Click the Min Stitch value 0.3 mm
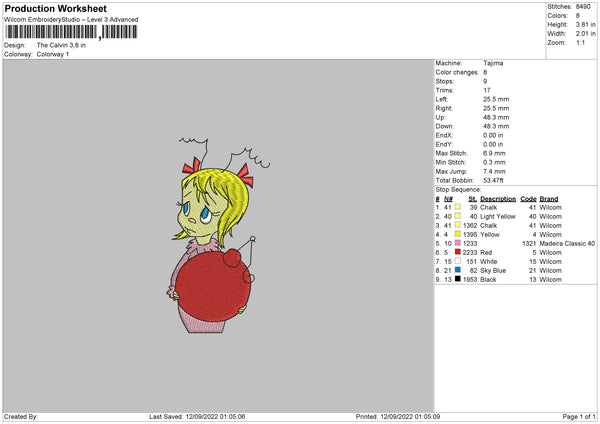Screen dimensions: 600x424 click(494, 162)
